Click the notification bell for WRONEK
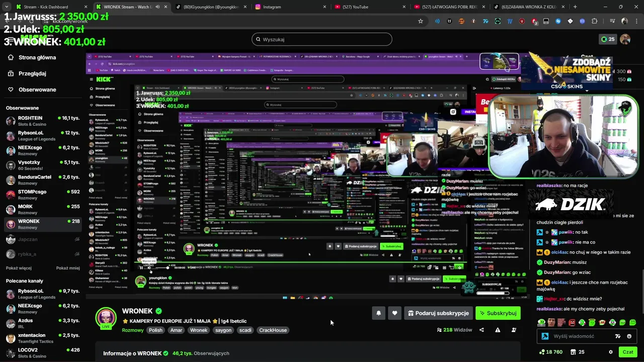 [x=378, y=313]
